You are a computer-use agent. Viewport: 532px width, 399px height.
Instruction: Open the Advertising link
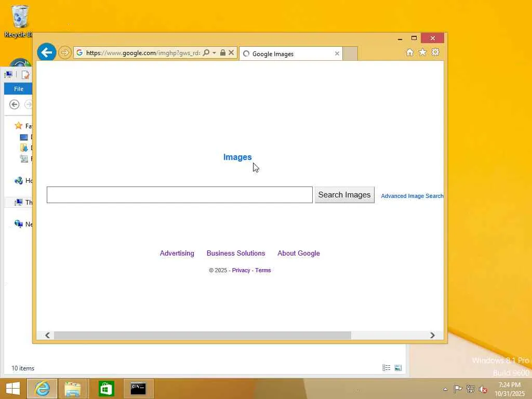click(177, 253)
